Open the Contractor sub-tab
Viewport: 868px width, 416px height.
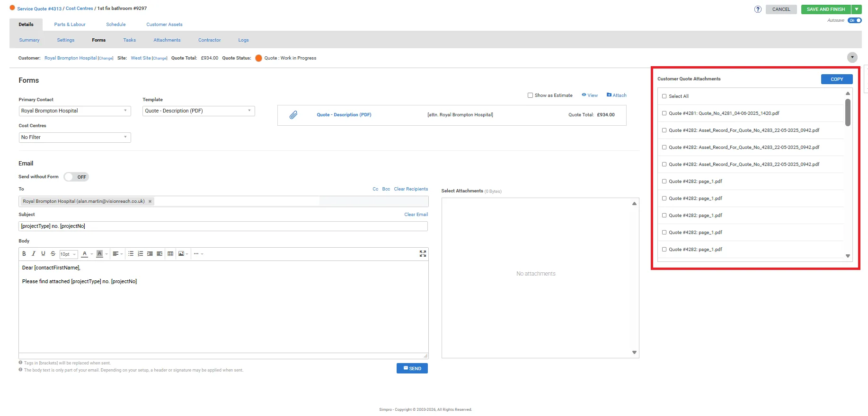point(210,40)
